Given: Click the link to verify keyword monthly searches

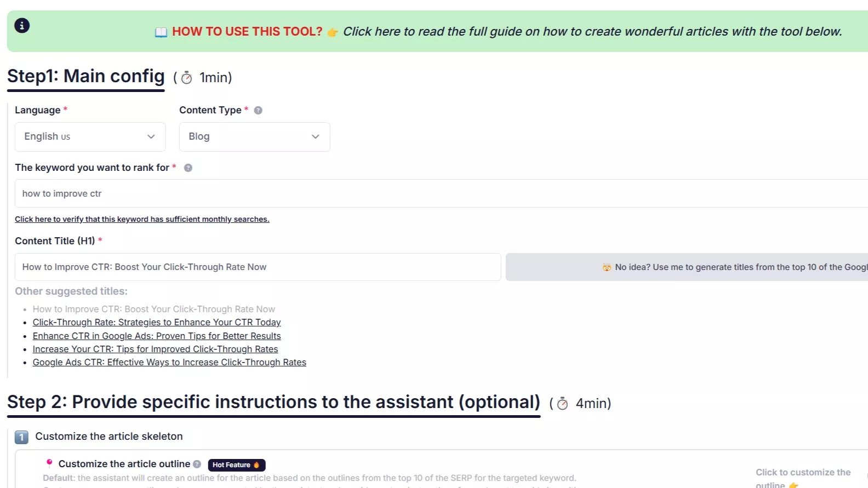Looking at the screenshot, I should click(x=142, y=219).
